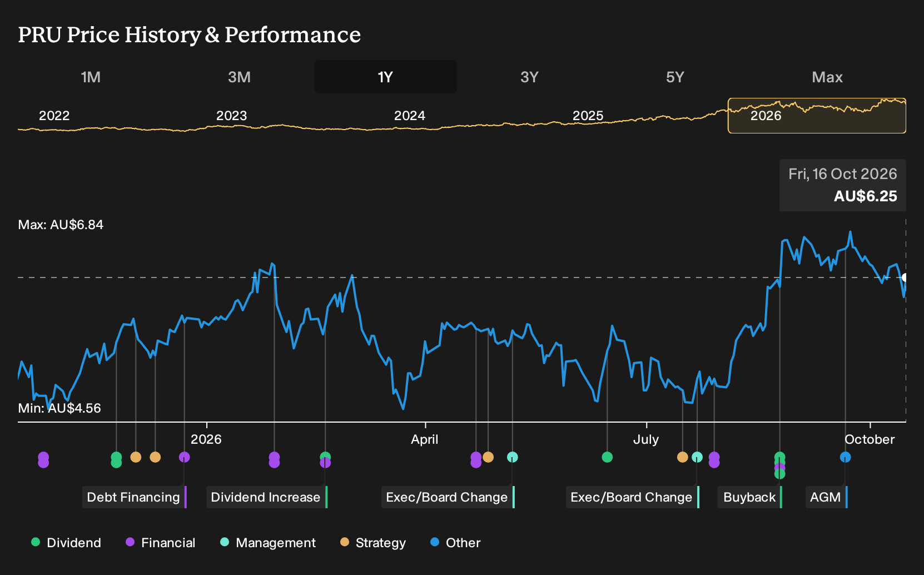This screenshot has height=575, width=924.
Task: Click the Min: AU$4.56 label
Action: point(59,408)
